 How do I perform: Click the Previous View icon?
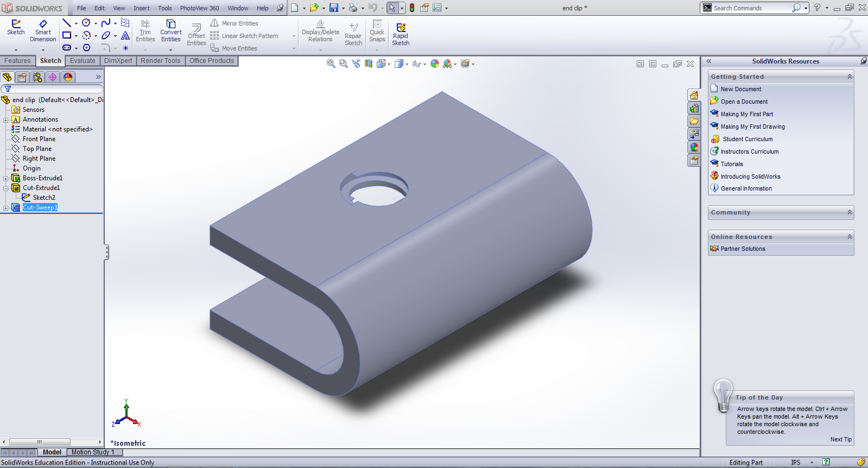356,64
